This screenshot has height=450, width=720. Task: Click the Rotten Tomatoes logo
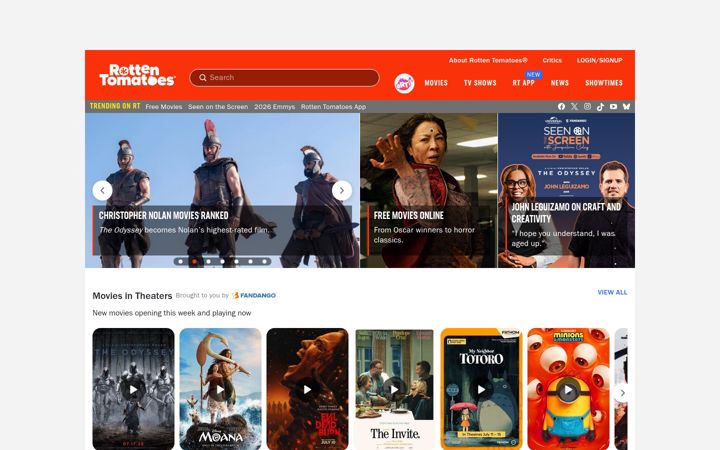click(137, 75)
